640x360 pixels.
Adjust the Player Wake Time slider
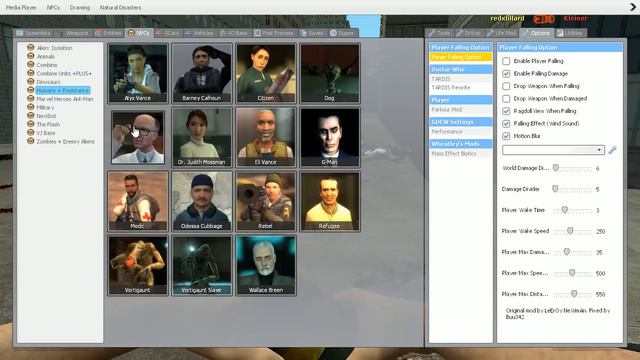click(x=564, y=210)
